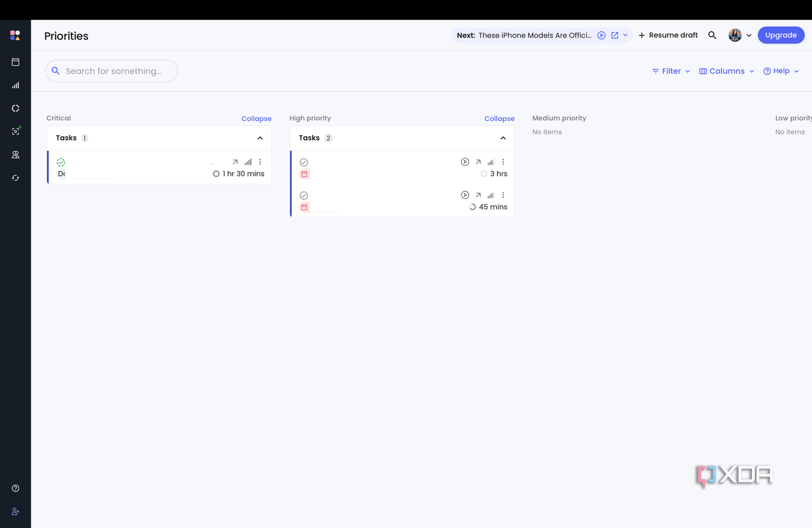Start timer on the 45 mins task
The image size is (812, 528).
click(x=465, y=195)
